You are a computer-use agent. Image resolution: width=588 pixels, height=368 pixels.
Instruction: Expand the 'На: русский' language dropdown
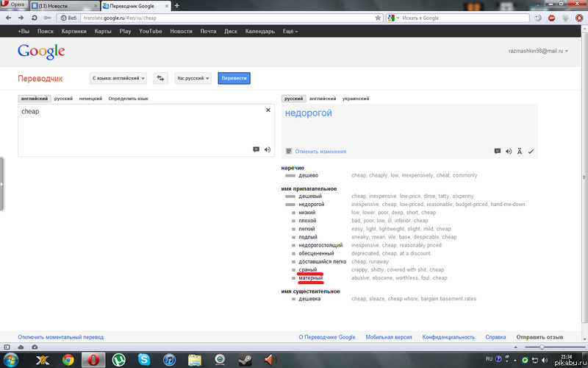pyautogui.click(x=193, y=77)
